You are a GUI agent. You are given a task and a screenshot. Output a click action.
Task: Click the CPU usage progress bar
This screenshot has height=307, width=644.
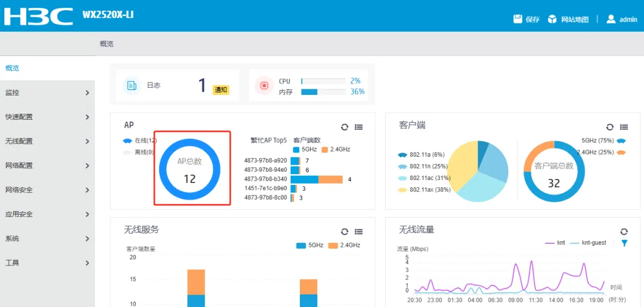(x=323, y=81)
